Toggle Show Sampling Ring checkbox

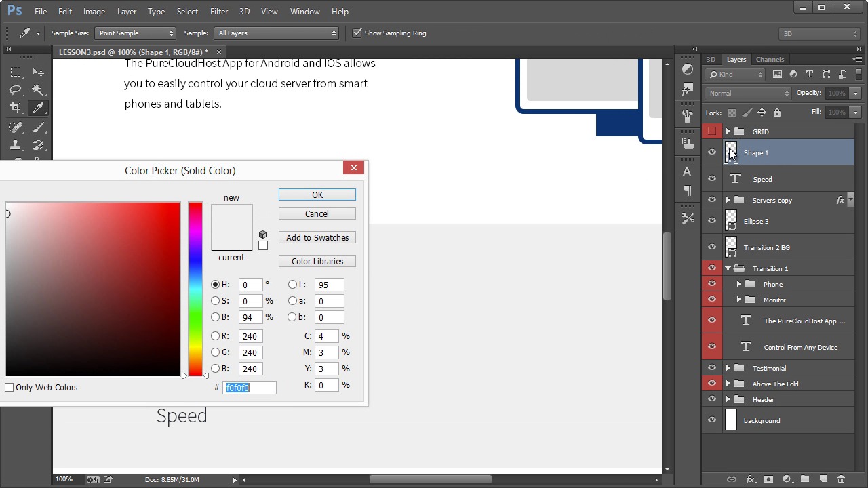click(x=357, y=33)
